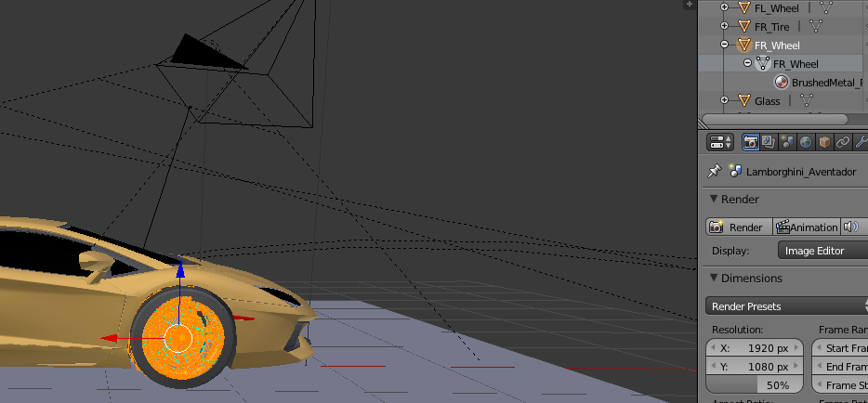The height and width of the screenshot is (403, 868).
Task: Click the FL_Wheel mesh data icon
Action: pyautogui.click(x=826, y=7)
